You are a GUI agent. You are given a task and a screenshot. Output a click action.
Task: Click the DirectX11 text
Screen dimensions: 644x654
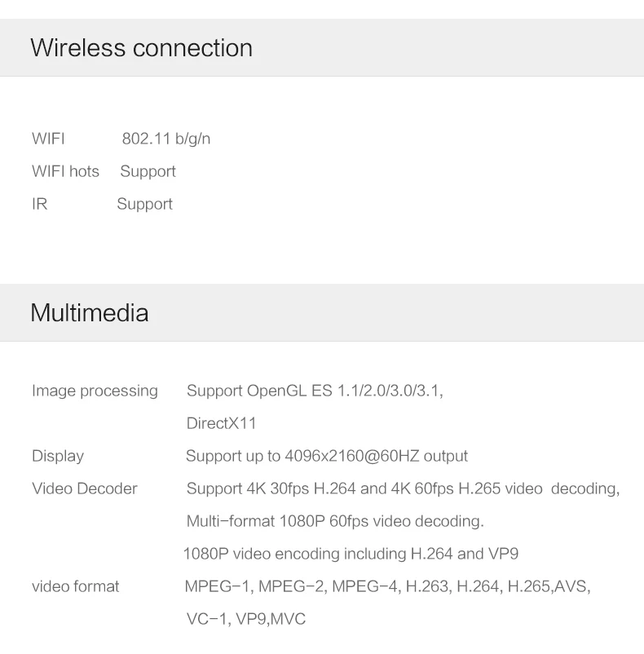[221, 423]
